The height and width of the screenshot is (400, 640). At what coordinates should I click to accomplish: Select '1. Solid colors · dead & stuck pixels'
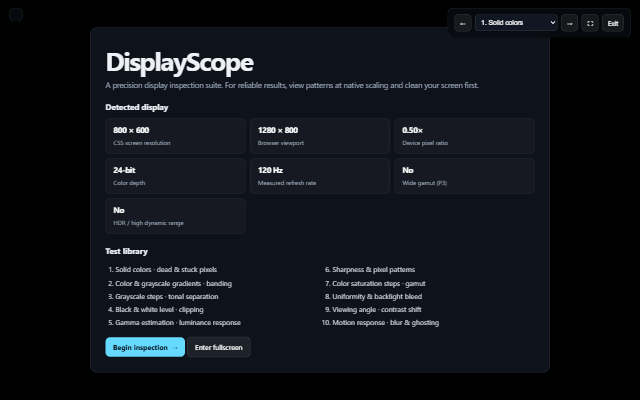(162, 270)
